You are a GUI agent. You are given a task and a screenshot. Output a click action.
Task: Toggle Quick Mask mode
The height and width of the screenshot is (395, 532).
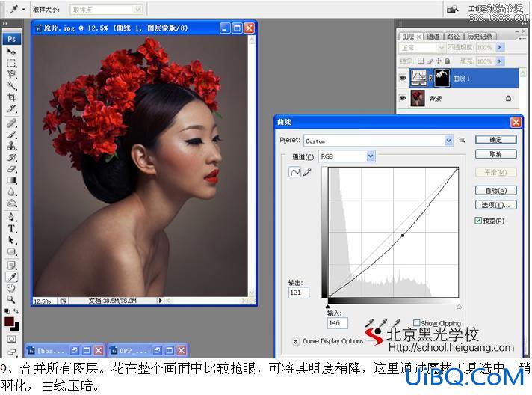[11, 339]
